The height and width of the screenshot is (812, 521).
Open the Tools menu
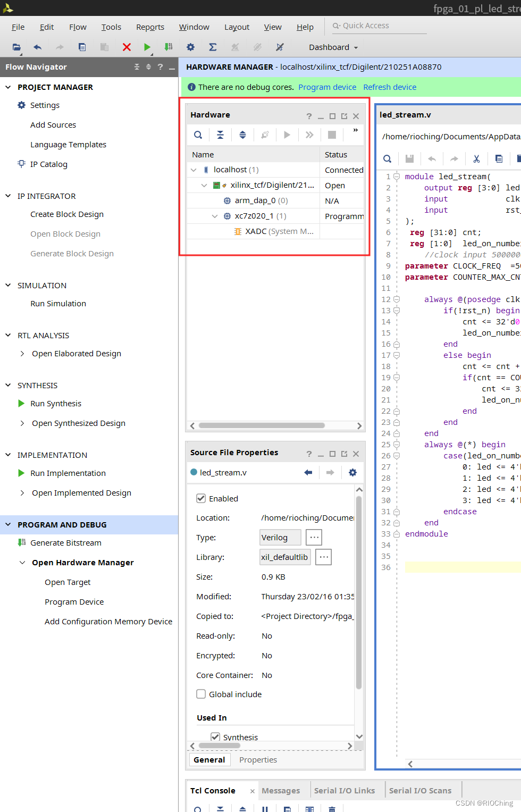point(111,27)
